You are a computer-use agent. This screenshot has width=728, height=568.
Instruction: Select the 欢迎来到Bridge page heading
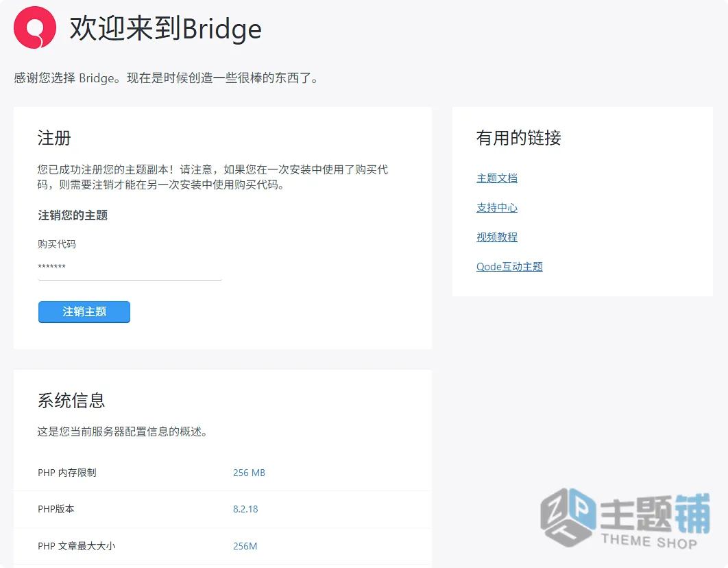166,29
